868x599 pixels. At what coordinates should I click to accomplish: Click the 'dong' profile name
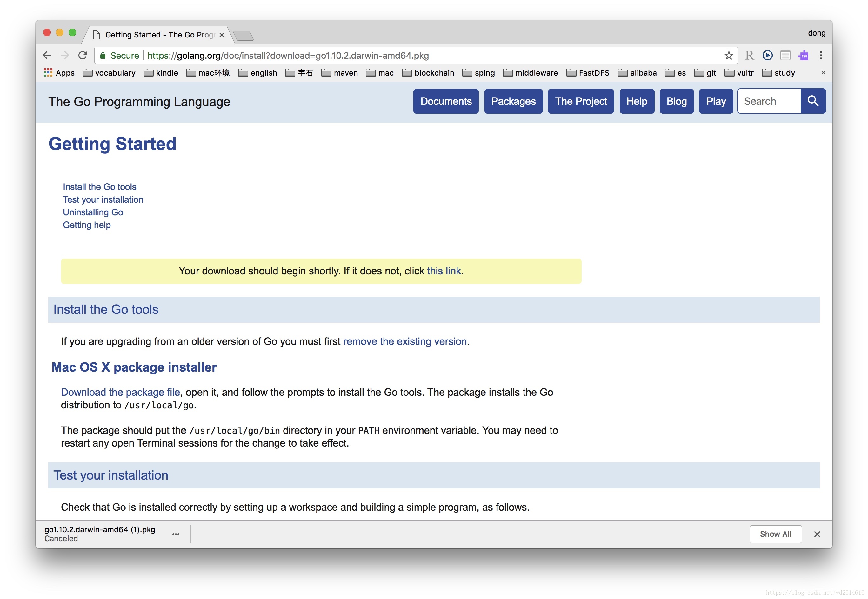point(816,33)
